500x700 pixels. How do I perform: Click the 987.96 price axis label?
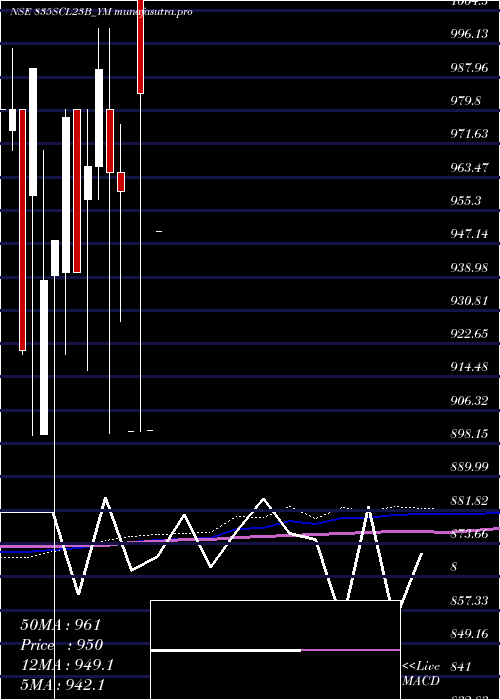(469, 68)
